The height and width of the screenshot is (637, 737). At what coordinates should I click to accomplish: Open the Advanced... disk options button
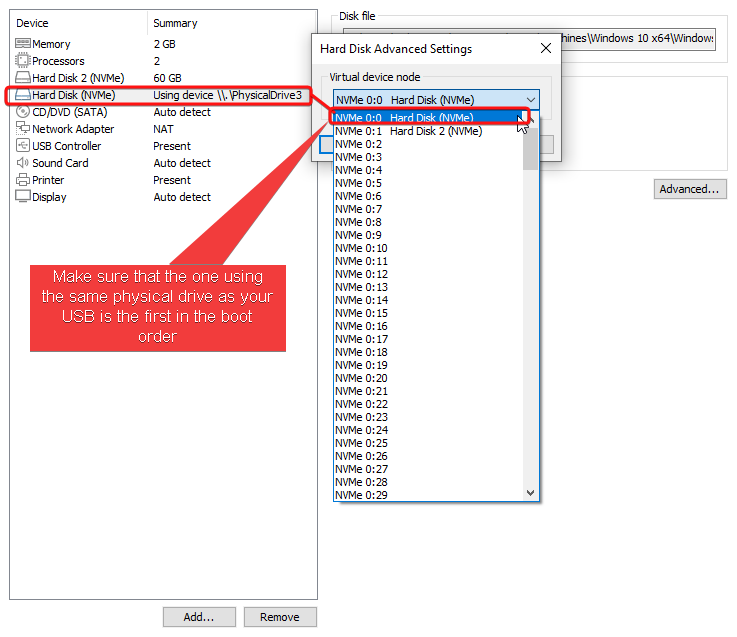pos(690,189)
